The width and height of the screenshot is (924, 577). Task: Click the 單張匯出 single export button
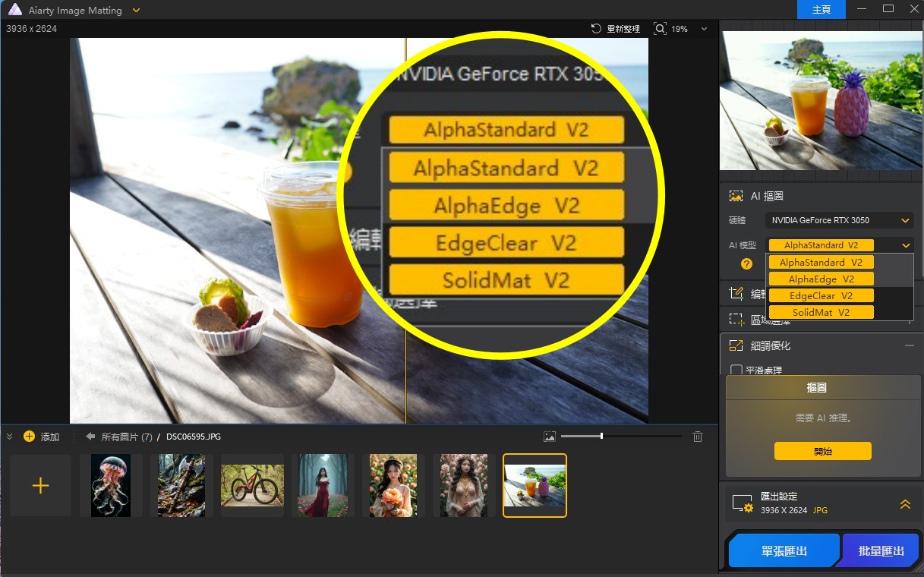coord(784,551)
